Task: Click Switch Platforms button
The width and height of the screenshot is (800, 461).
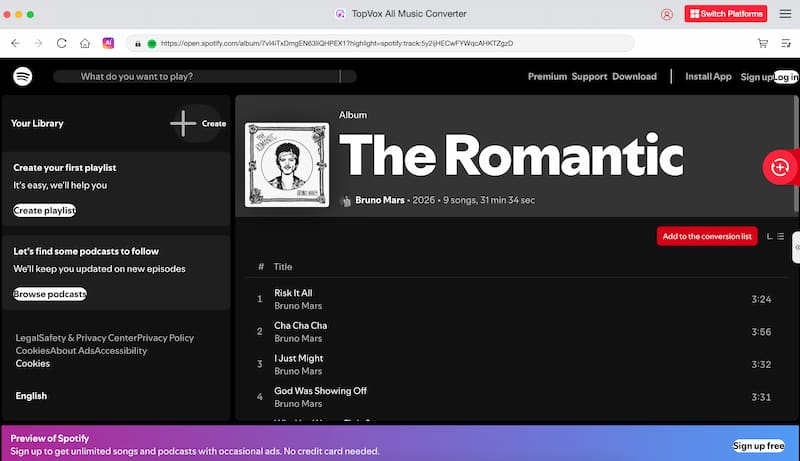Action: (x=726, y=14)
